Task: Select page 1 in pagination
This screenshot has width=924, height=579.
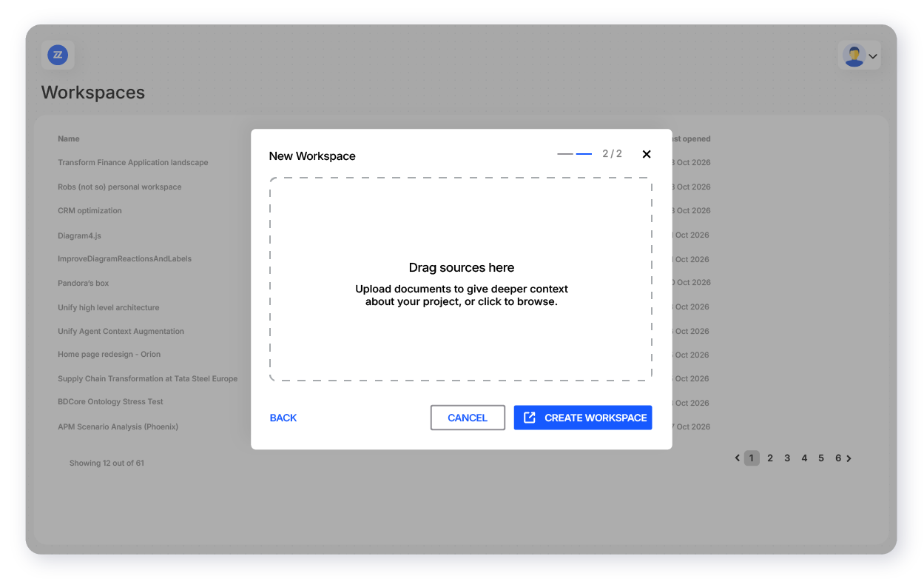Action: point(752,458)
